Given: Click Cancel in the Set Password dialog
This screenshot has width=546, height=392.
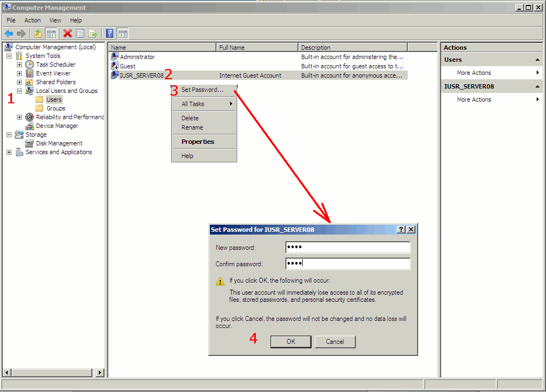Looking at the screenshot, I should click(x=334, y=341).
